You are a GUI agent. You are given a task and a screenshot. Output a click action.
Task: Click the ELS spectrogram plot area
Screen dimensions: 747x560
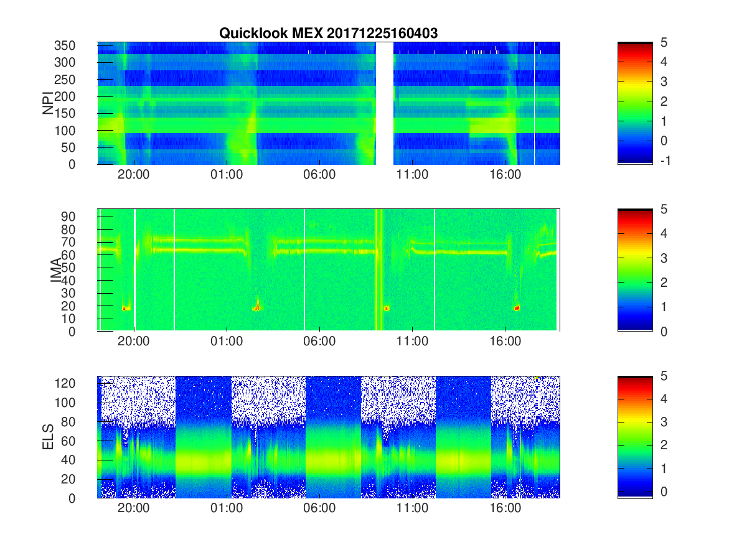[x=329, y=437]
